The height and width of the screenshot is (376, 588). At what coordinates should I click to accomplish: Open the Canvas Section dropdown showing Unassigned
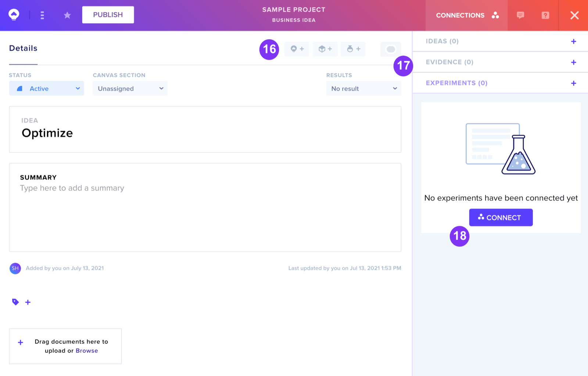130,89
